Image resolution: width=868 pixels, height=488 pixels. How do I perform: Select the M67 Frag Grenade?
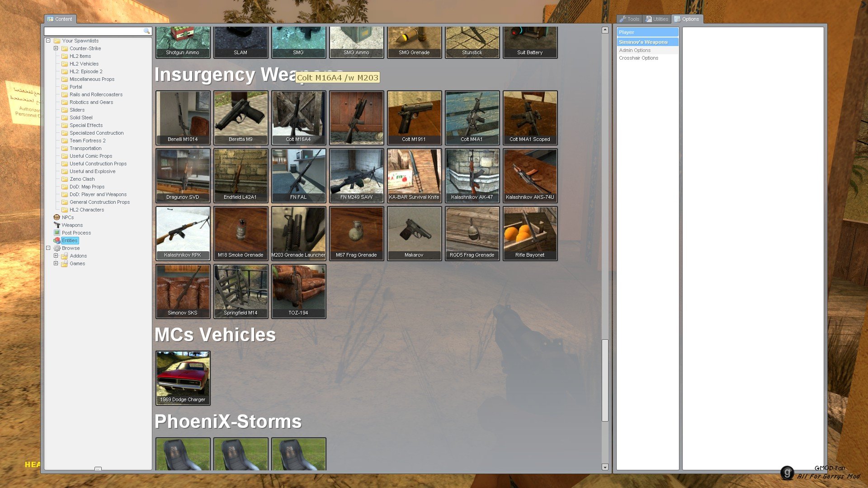point(356,233)
